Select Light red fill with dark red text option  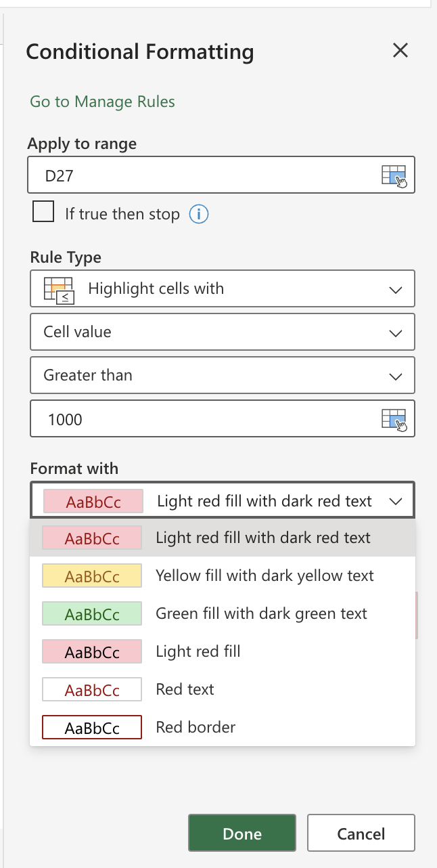point(262,538)
